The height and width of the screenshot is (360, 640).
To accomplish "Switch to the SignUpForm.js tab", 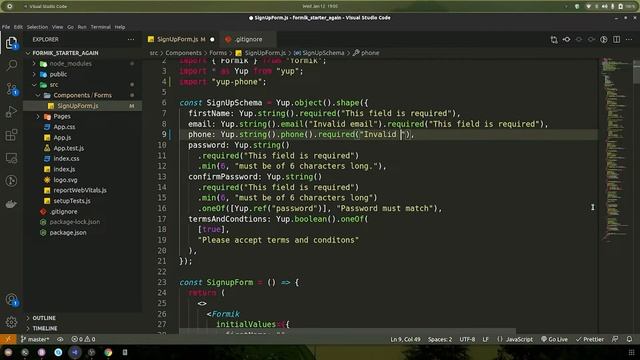I will [x=181, y=40].
